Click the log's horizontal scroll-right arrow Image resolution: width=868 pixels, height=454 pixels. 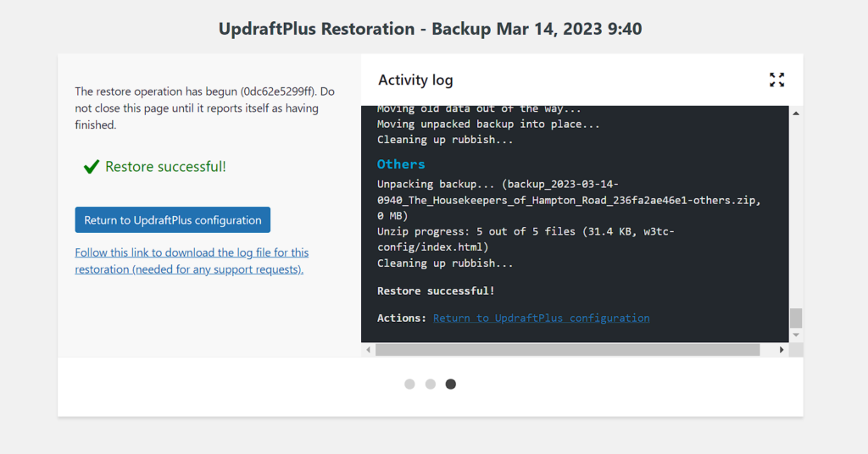pos(782,350)
